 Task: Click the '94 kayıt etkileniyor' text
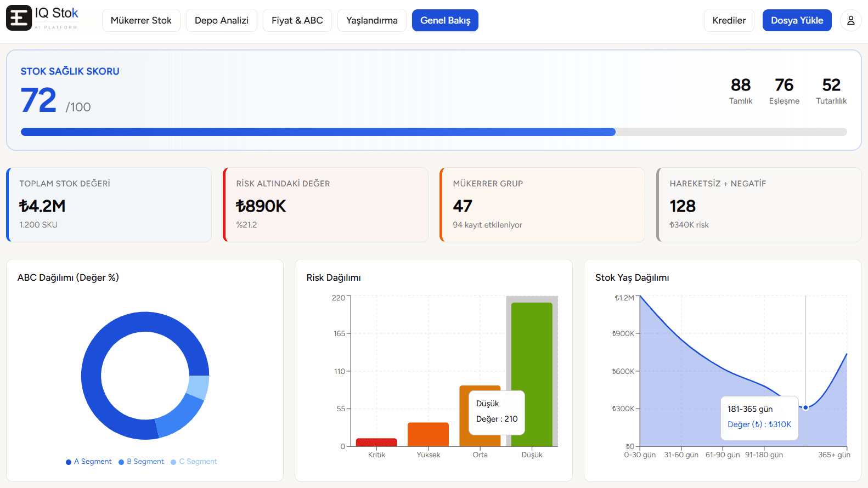point(487,225)
